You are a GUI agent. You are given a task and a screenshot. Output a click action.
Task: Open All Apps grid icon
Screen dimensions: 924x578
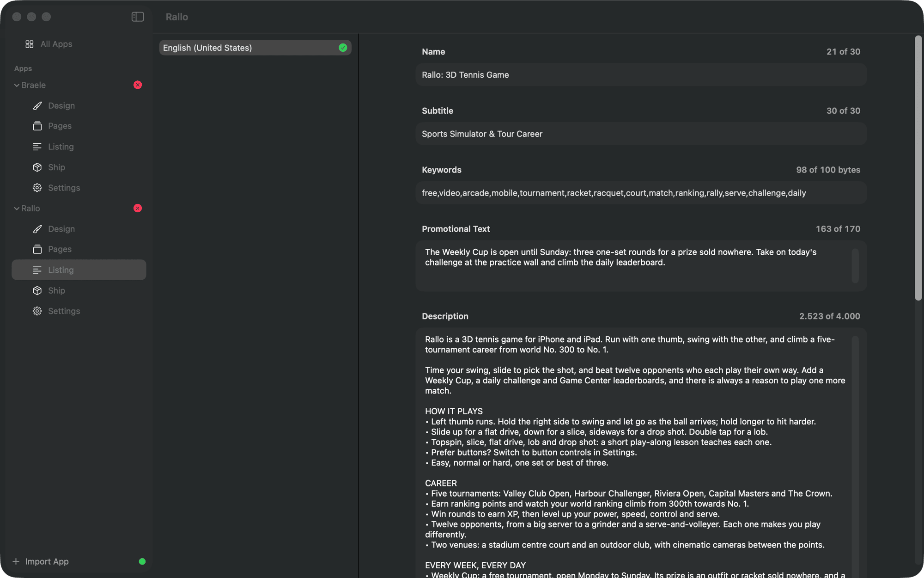pyautogui.click(x=30, y=44)
